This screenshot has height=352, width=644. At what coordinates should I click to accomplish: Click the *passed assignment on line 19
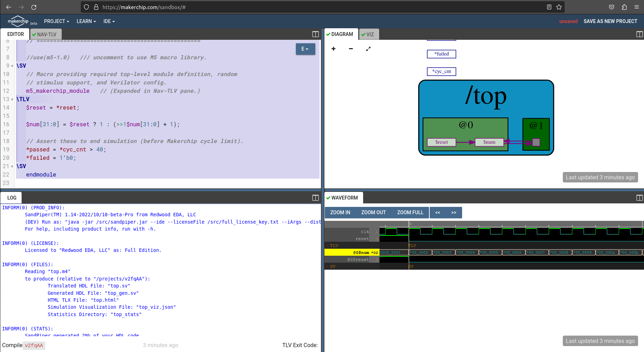point(66,150)
